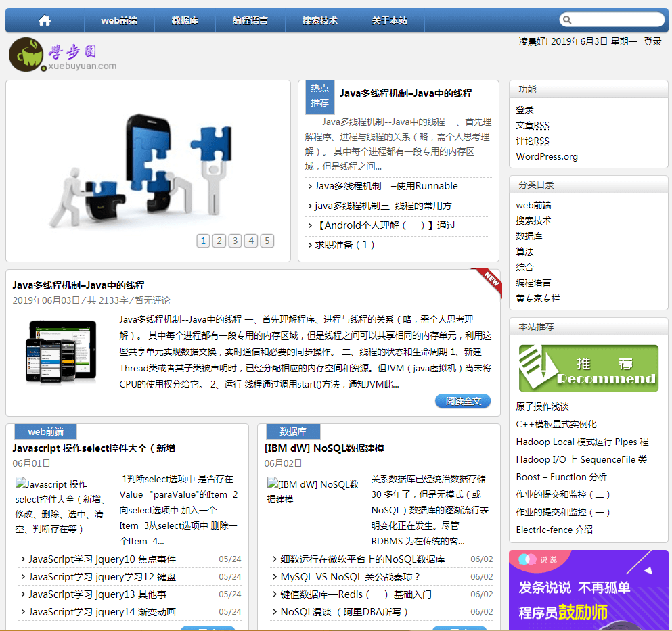The height and width of the screenshot is (631, 672).
Task: Click the 阅读全文 read-more button
Action: [x=462, y=401]
